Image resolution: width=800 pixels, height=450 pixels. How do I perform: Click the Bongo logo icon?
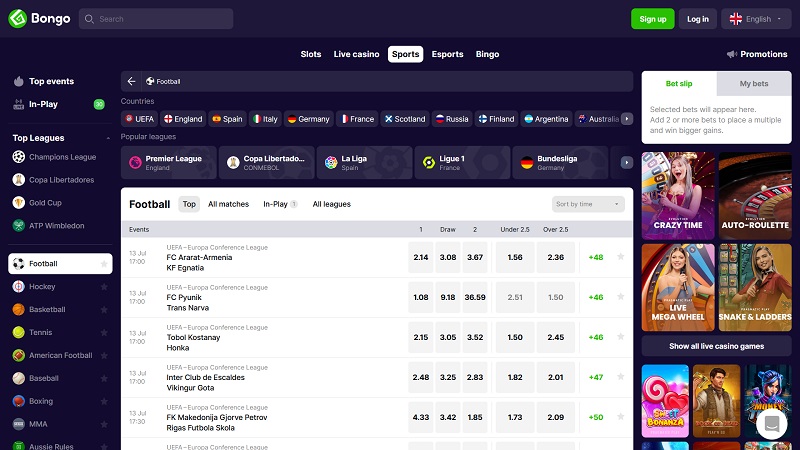click(x=17, y=19)
